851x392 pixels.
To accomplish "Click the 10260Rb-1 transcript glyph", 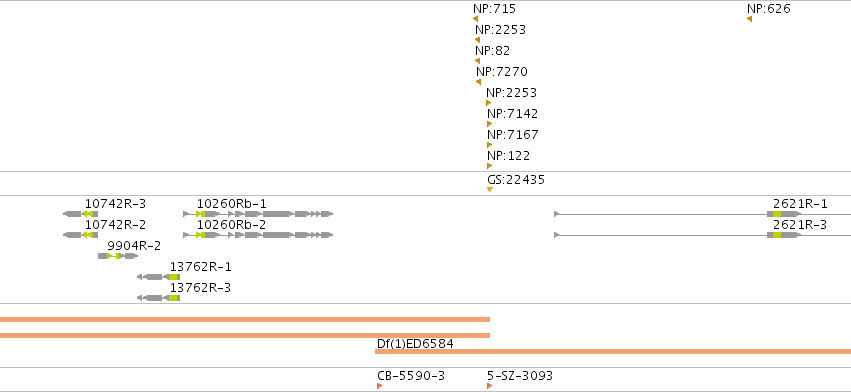I will 258,214.
